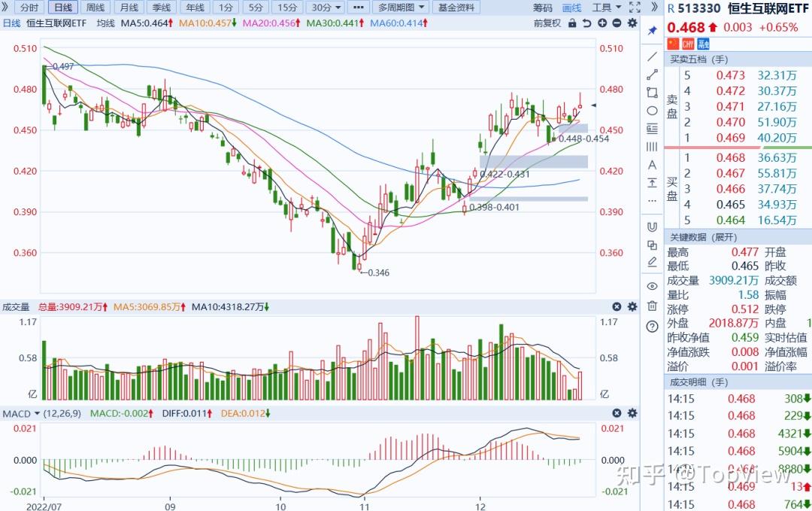812x511 pixels.
Task: Select the line segment drawing tool
Action: coord(652,75)
